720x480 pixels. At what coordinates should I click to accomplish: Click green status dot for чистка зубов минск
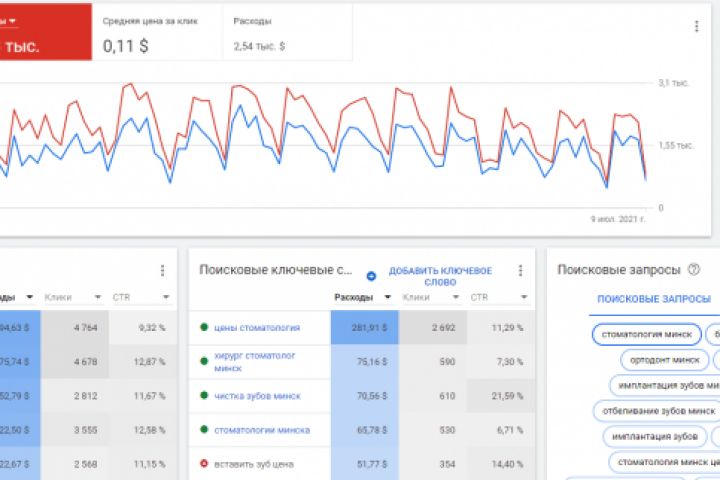[204, 395]
